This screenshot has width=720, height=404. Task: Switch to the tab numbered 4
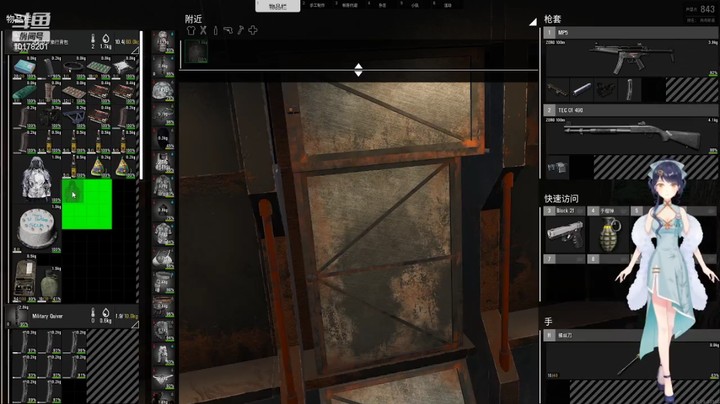click(380, 5)
